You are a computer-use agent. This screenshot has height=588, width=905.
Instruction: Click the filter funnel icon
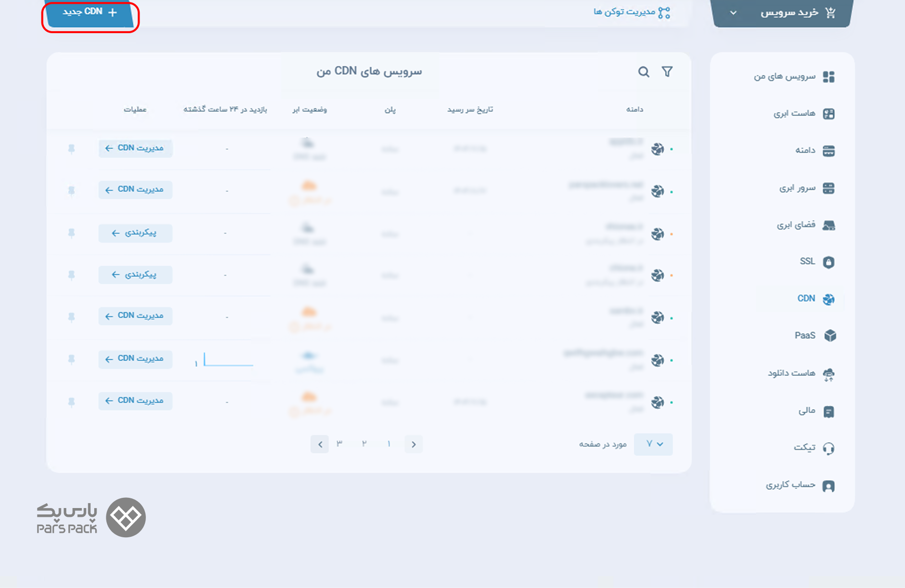[667, 72]
